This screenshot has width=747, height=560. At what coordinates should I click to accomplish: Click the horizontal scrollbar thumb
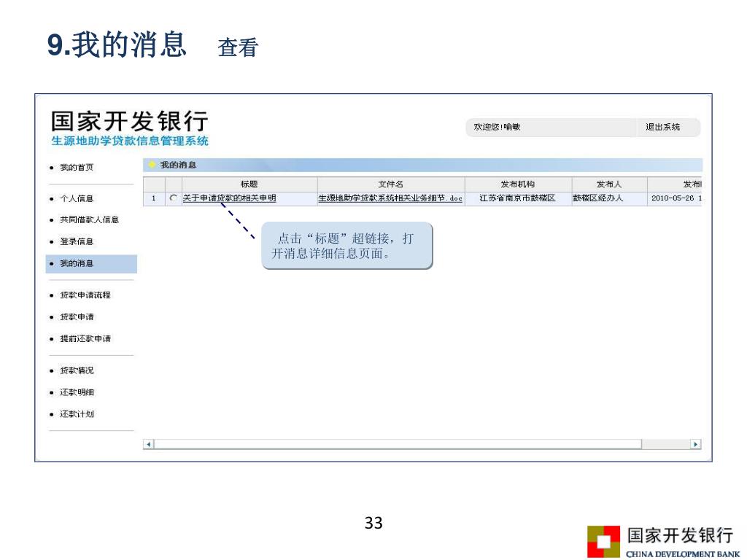point(398,444)
